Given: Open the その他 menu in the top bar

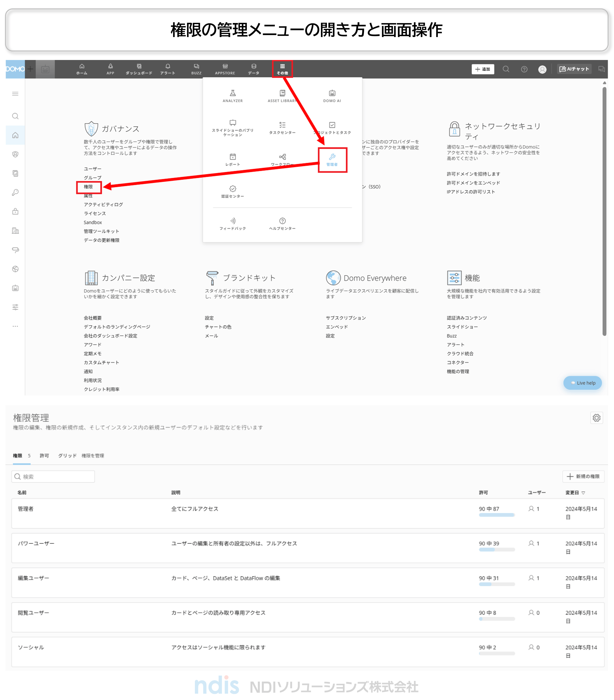Looking at the screenshot, I should point(282,69).
